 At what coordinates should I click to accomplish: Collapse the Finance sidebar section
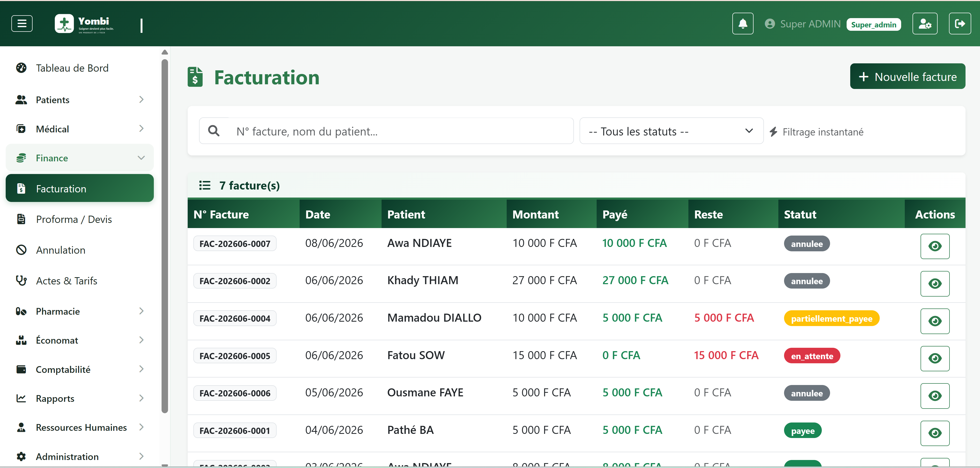tap(80, 157)
